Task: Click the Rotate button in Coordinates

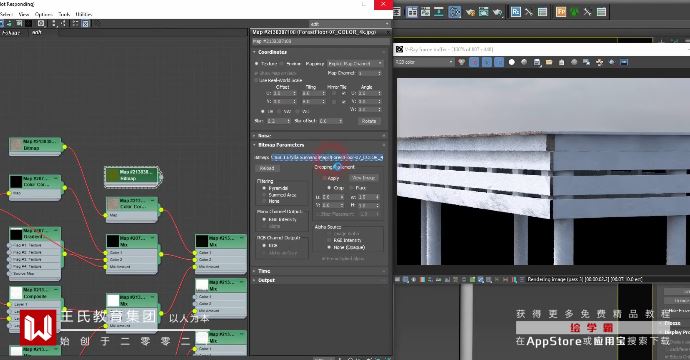Action: tap(369, 121)
